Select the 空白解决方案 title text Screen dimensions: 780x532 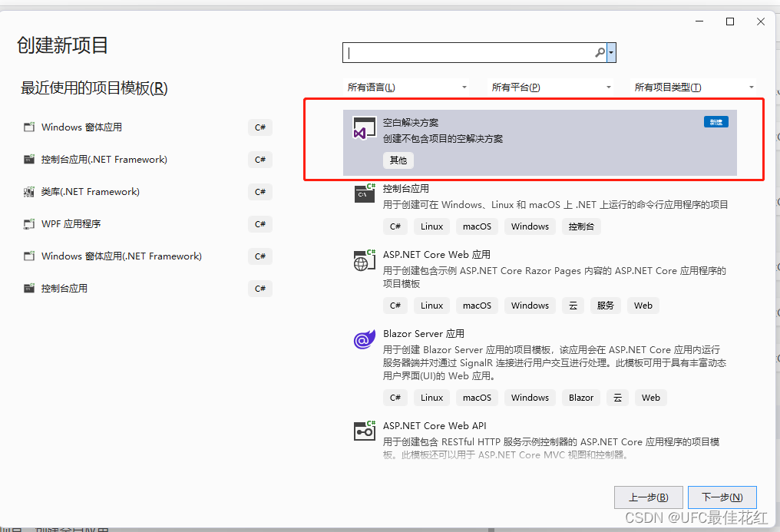point(411,122)
